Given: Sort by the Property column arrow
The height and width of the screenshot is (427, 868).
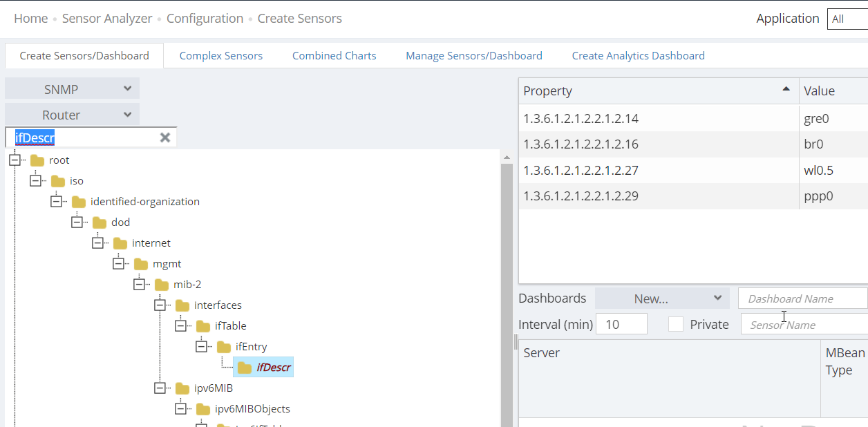Looking at the screenshot, I should [x=786, y=89].
